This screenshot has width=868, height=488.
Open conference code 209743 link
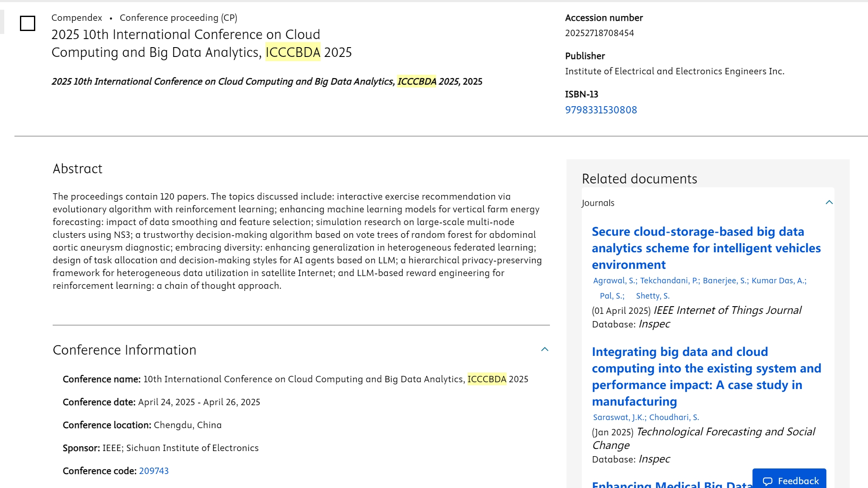154,471
